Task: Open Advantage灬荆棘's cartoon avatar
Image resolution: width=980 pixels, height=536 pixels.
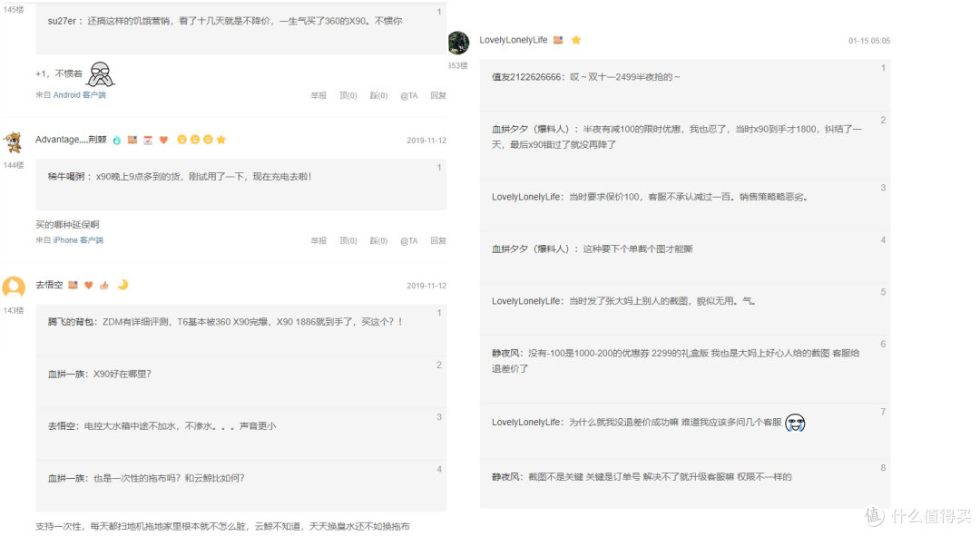Action: [13, 141]
